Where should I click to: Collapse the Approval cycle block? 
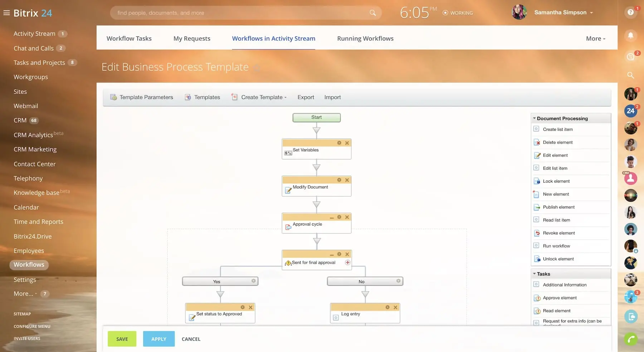[x=331, y=217]
